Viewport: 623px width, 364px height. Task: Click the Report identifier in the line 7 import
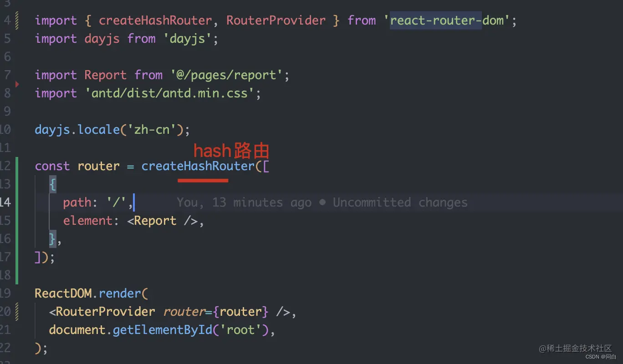[x=106, y=75]
